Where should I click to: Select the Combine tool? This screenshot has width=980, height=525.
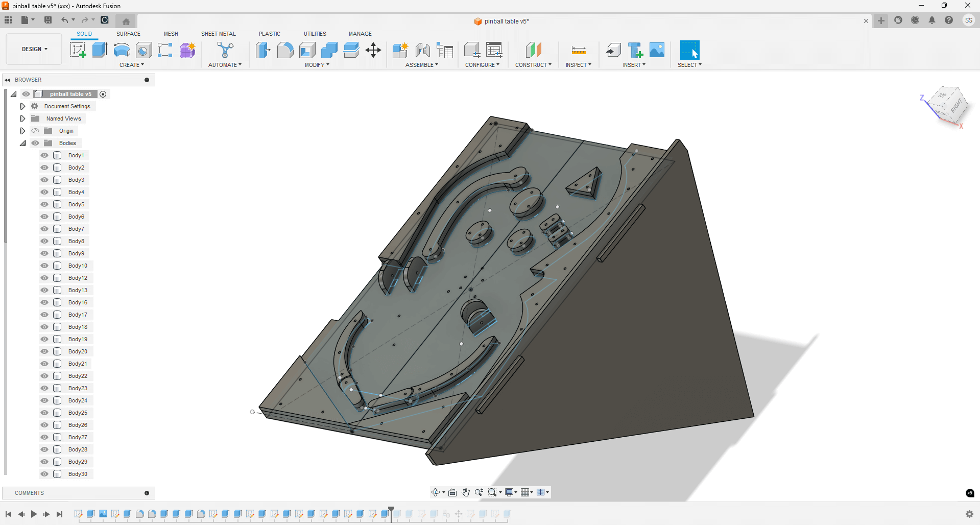pyautogui.click(x=329, y=50)
